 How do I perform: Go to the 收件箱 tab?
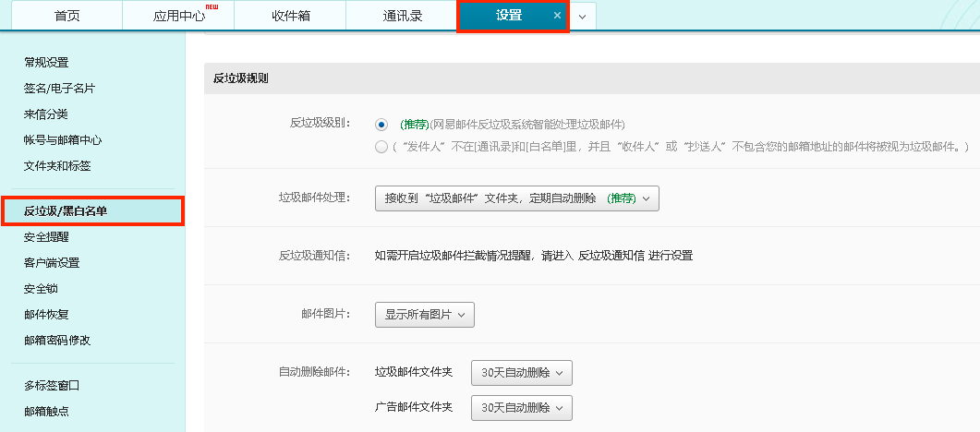click(290, 16)
